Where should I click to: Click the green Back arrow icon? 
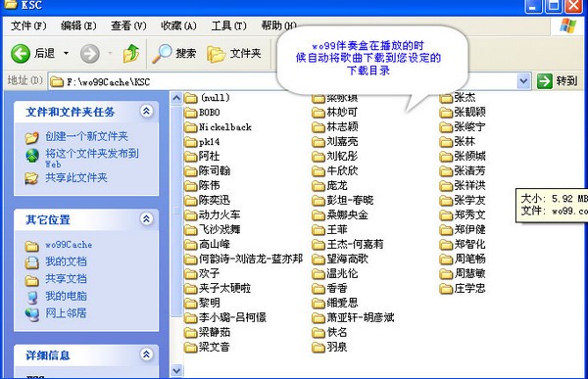21,54
